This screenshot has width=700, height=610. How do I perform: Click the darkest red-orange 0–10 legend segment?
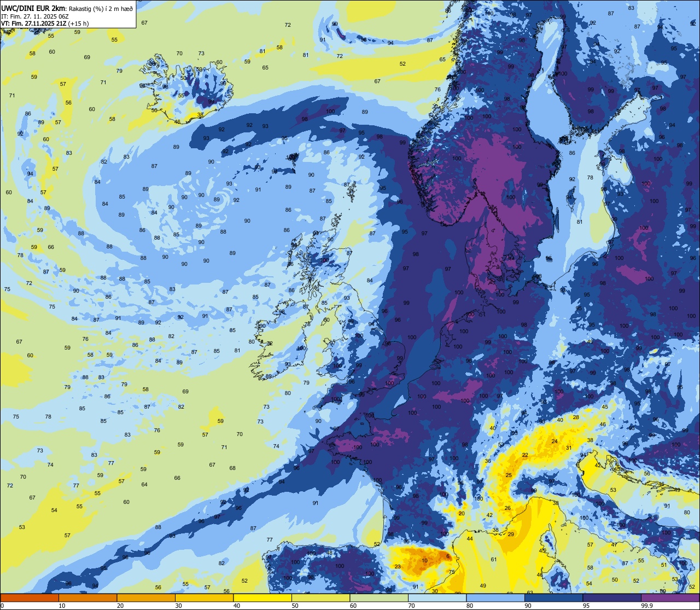[x=30, y=597]
